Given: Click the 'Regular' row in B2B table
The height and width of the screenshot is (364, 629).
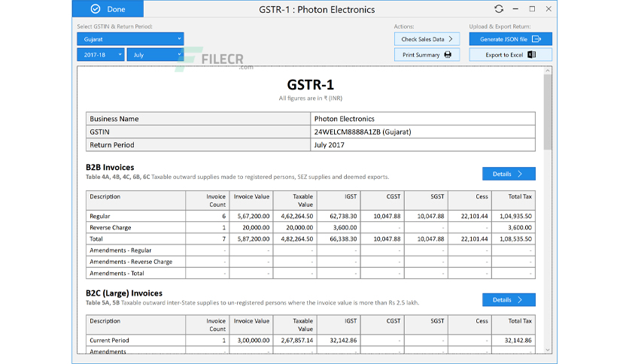Looking at the screenshot, I should pos(311,216).
